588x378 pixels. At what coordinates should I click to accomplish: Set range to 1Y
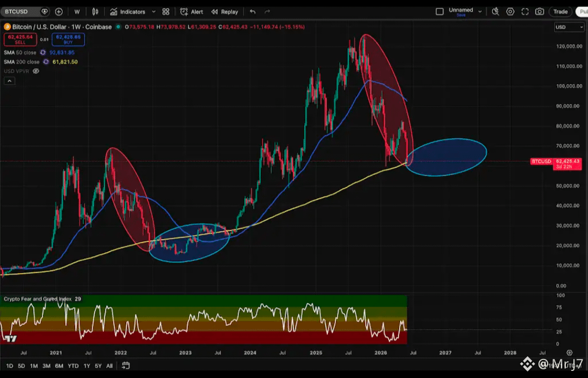tap(87, 365)
